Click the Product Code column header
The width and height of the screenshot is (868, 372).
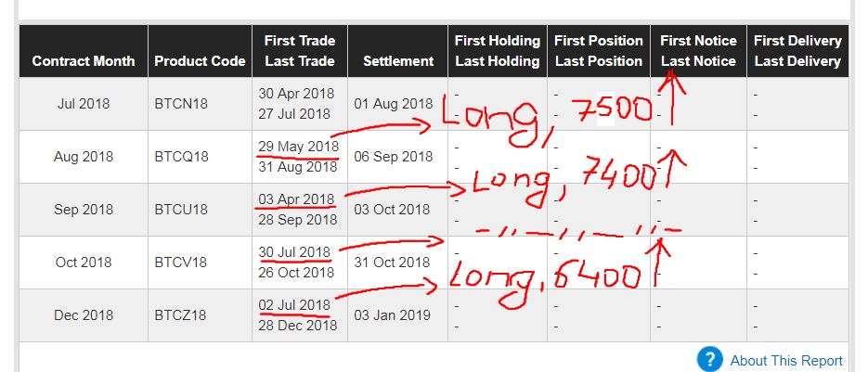(x=200, y=61)
